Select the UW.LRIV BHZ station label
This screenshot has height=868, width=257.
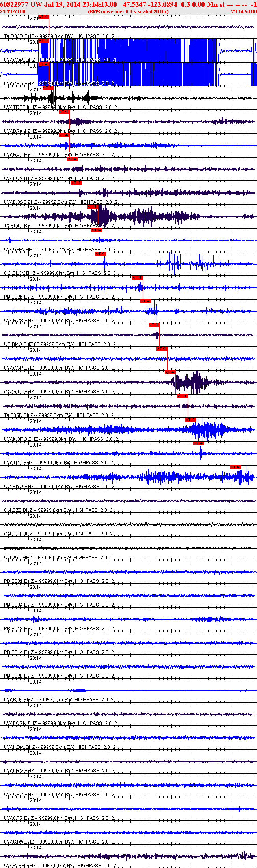coord(19,771)
